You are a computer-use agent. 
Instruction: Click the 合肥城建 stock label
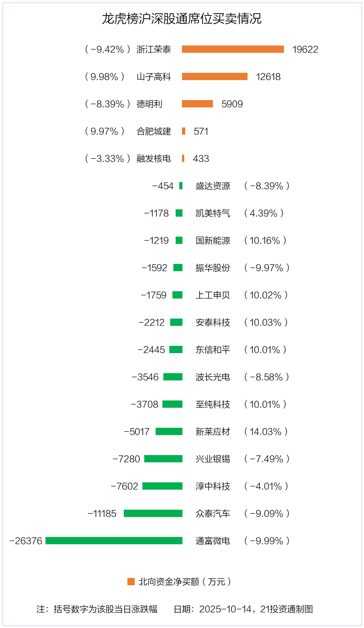(154, 131)
